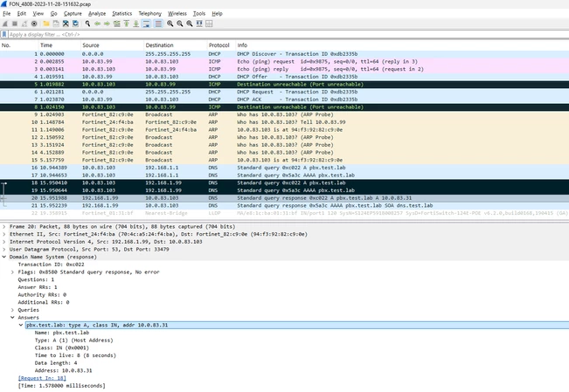
Task: Sort by the Info column header
Action: [402, 45]
